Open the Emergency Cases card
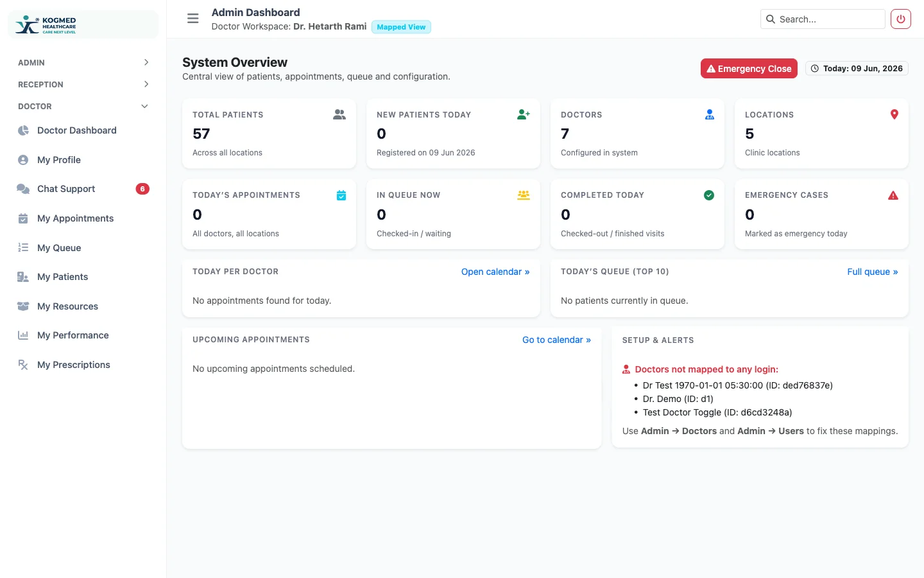Image resolution: width=924 pixels, height=578 pixels. coord(821,215)
